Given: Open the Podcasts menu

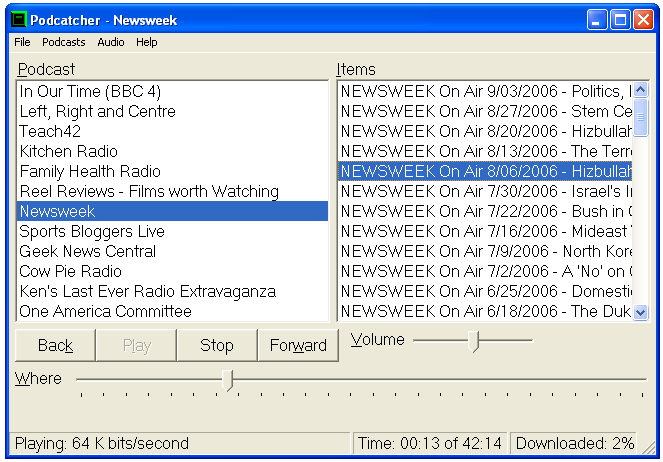Looking at the screenshot, I should (64, 42).
